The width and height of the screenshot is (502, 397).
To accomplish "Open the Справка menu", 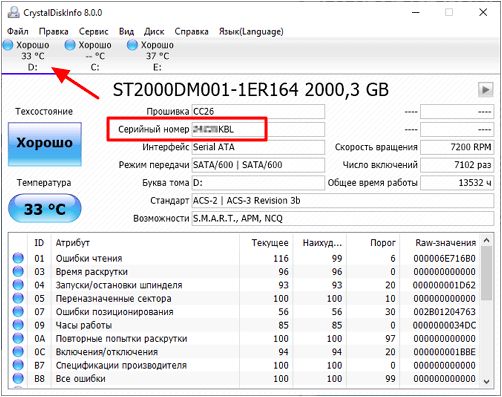I will [x=192, y=32].
